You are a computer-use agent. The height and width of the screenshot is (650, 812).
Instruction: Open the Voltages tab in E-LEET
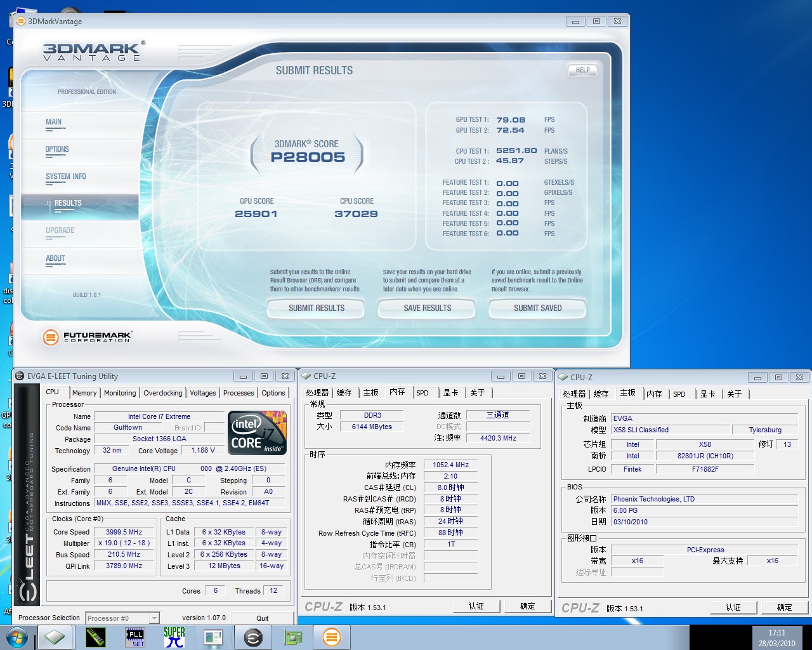coord(203,393)
